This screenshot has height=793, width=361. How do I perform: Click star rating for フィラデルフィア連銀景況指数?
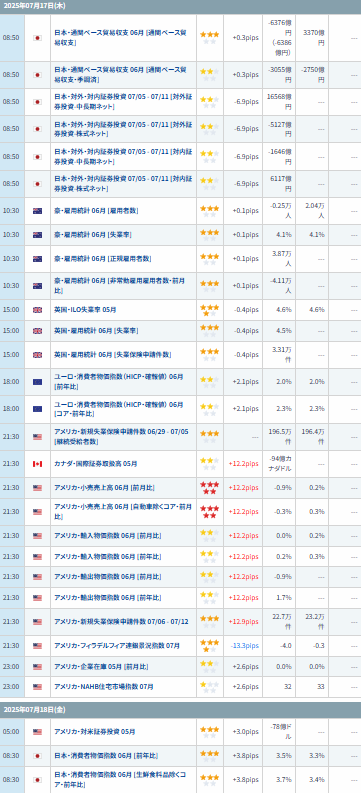pyautogui.click(x=209, y=646)
